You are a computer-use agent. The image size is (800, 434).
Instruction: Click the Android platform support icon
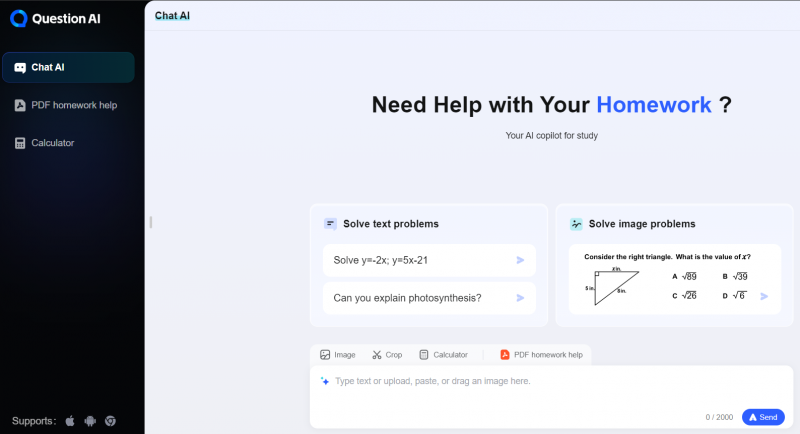(90, 421)
